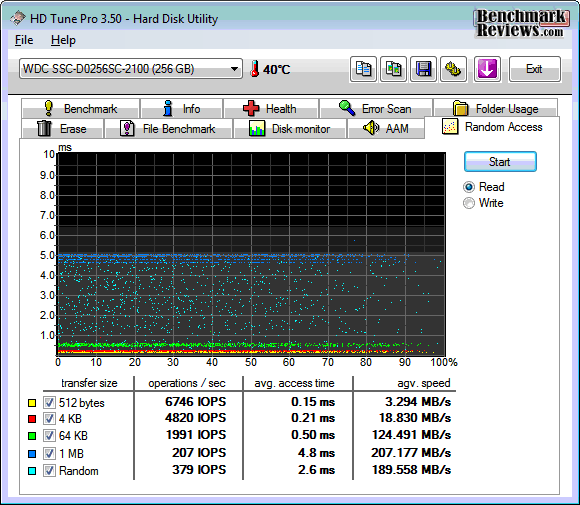Open the options wrench icon

point(453,69)
